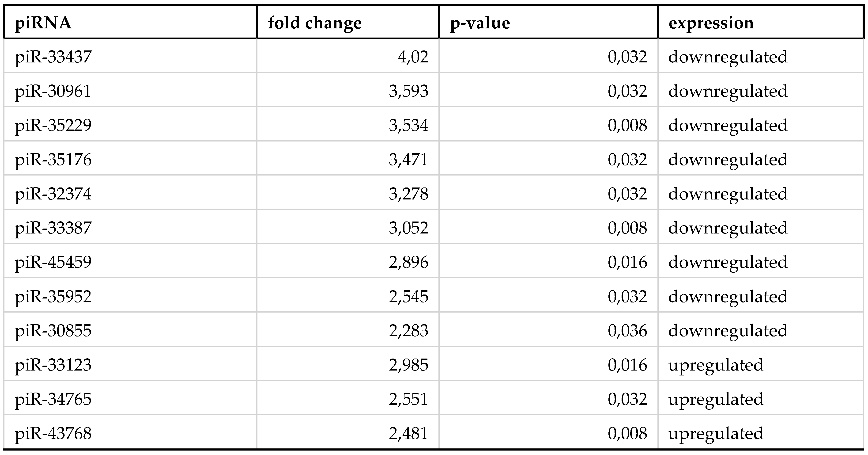Click the p-value 0,036 cell
Screen dimensions: 868x455
(x=627, y=331)
